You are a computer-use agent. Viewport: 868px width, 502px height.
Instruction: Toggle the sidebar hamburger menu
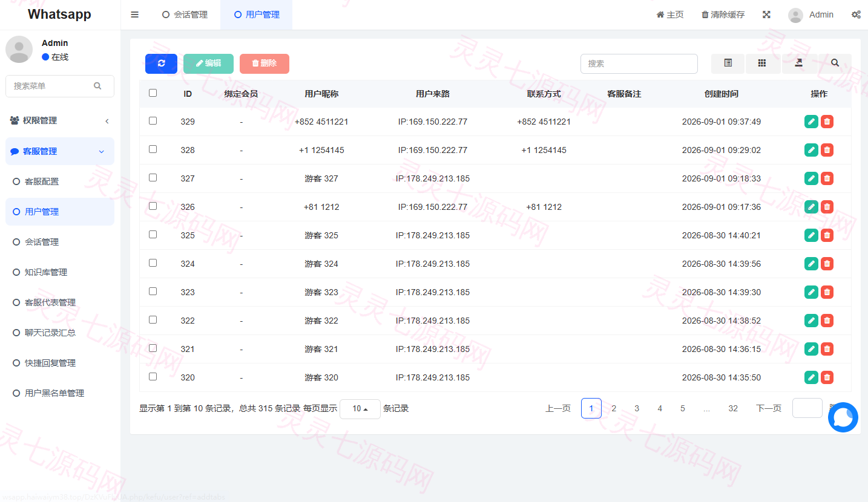pyautogui.click(x=135, y=15)
